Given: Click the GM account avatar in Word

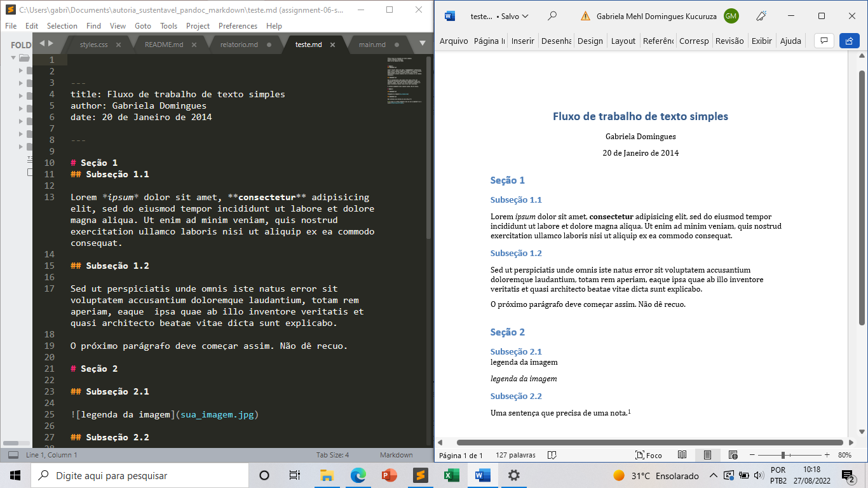Looking at the screenshot, I should [x=730, y=16].
